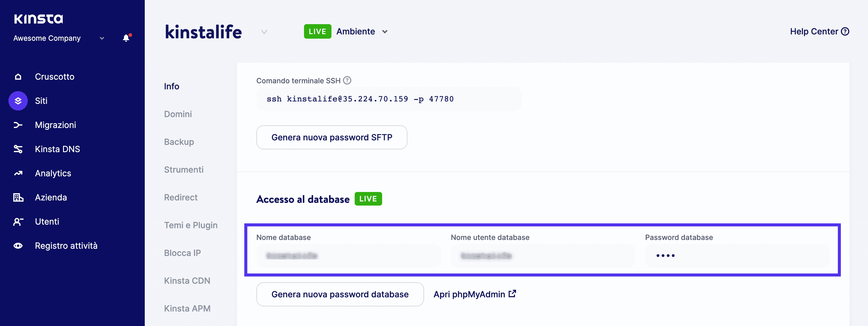Image resolution: width=868 pixels, height=326 pixels.
Task: Click the Analytics trend icon
Action: point(18,173)
